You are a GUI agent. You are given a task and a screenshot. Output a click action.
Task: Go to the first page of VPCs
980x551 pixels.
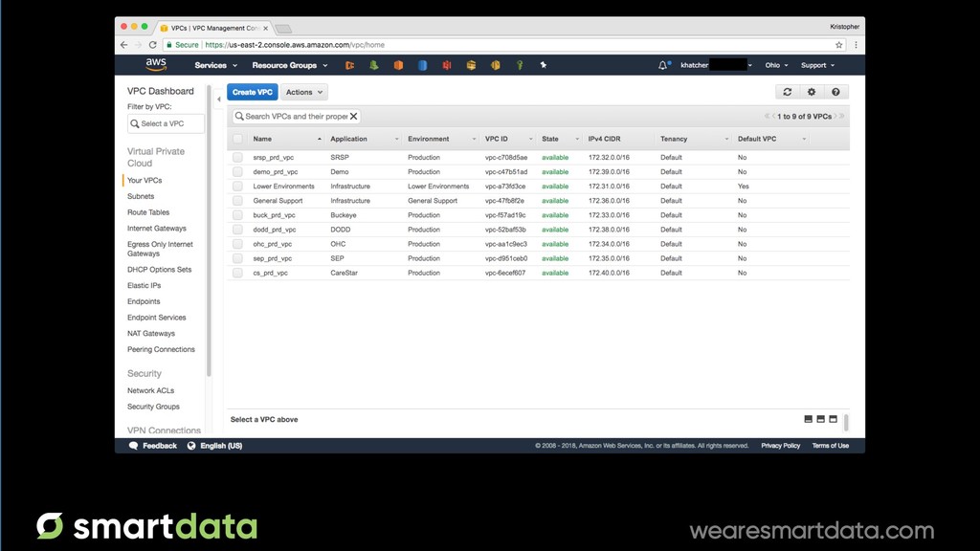[767, 116]
